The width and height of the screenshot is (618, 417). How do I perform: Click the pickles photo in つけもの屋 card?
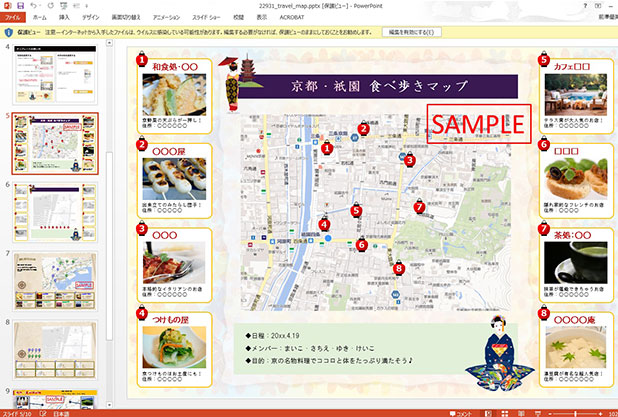tap(174, 347)
